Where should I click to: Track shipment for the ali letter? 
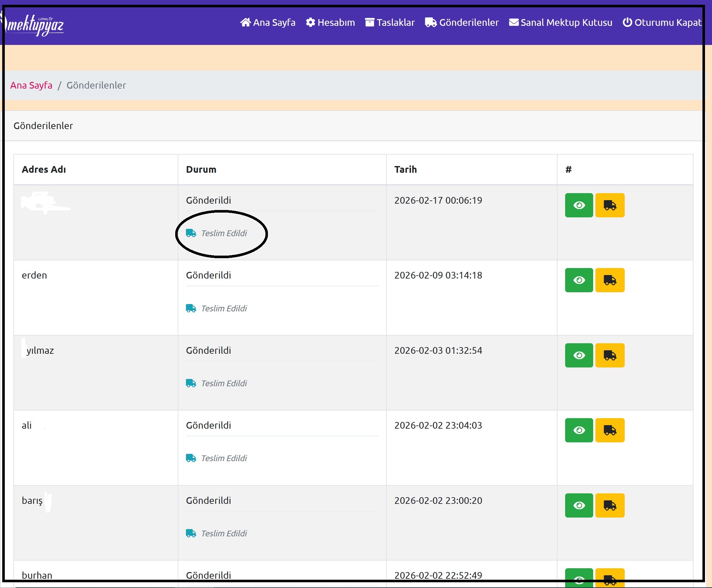tap(609, 430)
